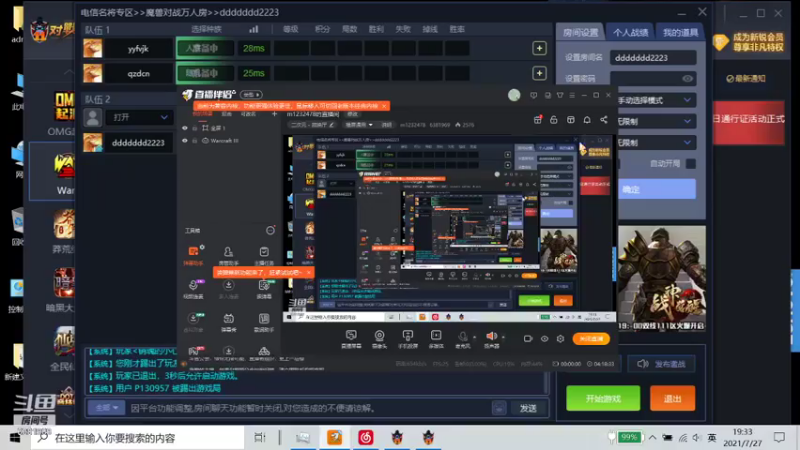
Task: Click the 选择种族 column header
Action: (x=207, y=29)
